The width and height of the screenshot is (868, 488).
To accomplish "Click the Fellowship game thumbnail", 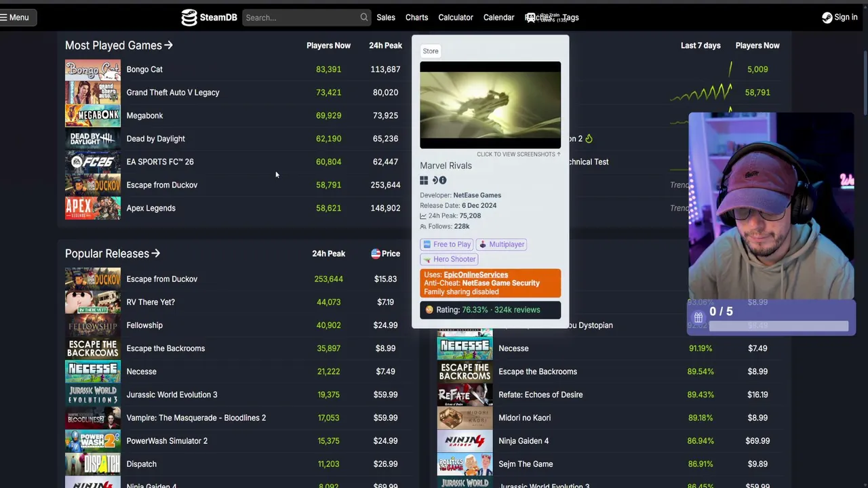I will [93, 325].
